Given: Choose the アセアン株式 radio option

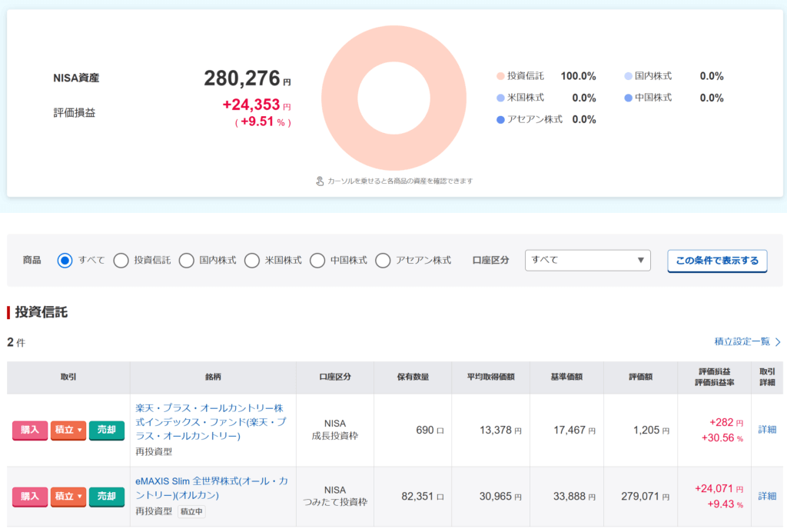Looking at the screenshot, I should (383, 261).
